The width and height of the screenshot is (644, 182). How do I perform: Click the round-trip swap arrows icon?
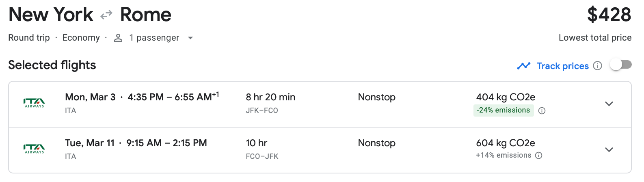click(x=106, y=15)
